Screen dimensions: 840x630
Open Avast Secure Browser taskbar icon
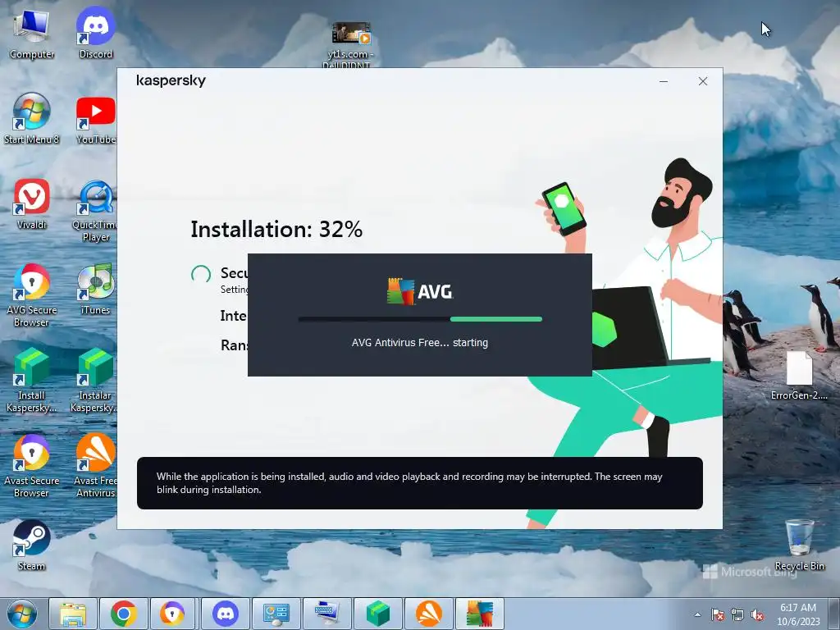(174, 614)
